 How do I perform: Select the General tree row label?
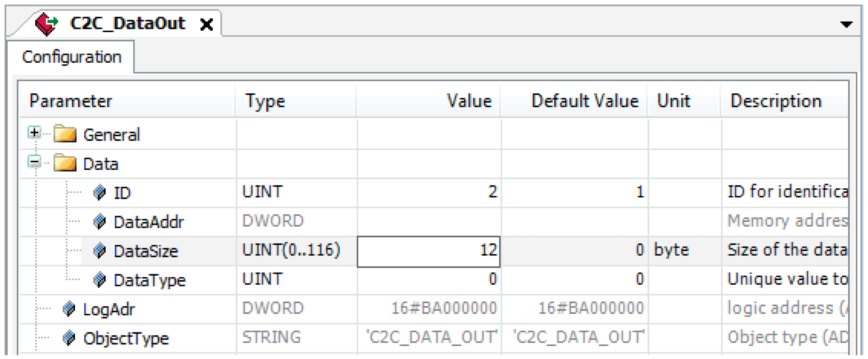point(112,135)
